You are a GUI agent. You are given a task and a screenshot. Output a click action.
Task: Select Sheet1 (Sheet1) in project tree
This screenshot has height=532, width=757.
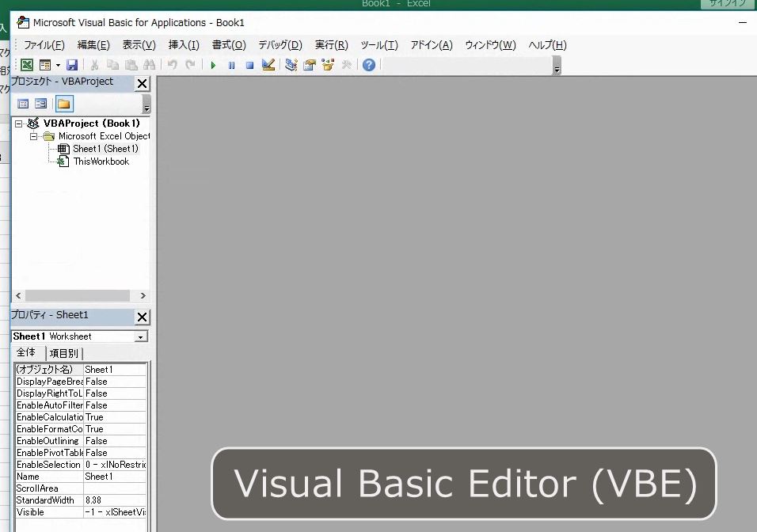105,149
